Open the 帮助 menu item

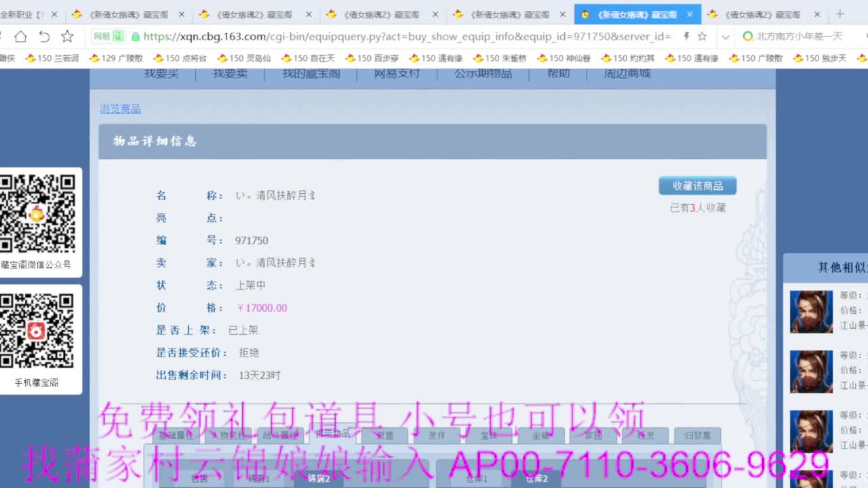[x=557, y=73]
